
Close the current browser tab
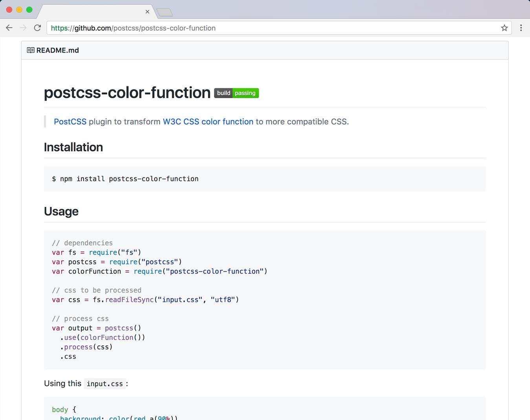click(x=147, y=12)
